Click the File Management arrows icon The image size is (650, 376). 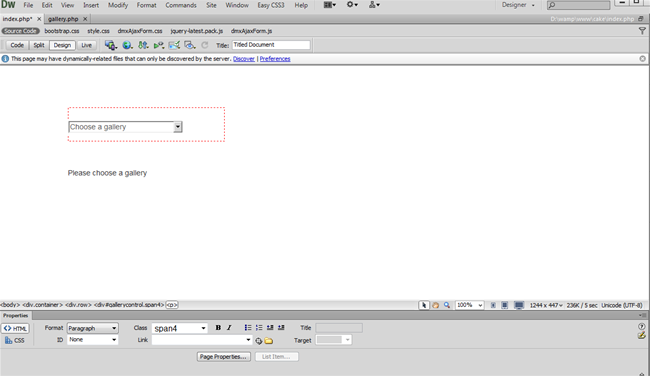(143, 45)
